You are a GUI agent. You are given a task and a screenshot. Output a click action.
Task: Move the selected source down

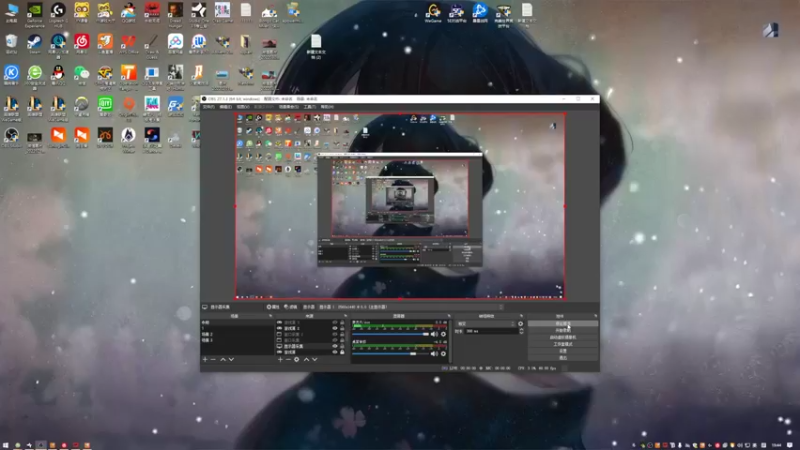(315, 360)
